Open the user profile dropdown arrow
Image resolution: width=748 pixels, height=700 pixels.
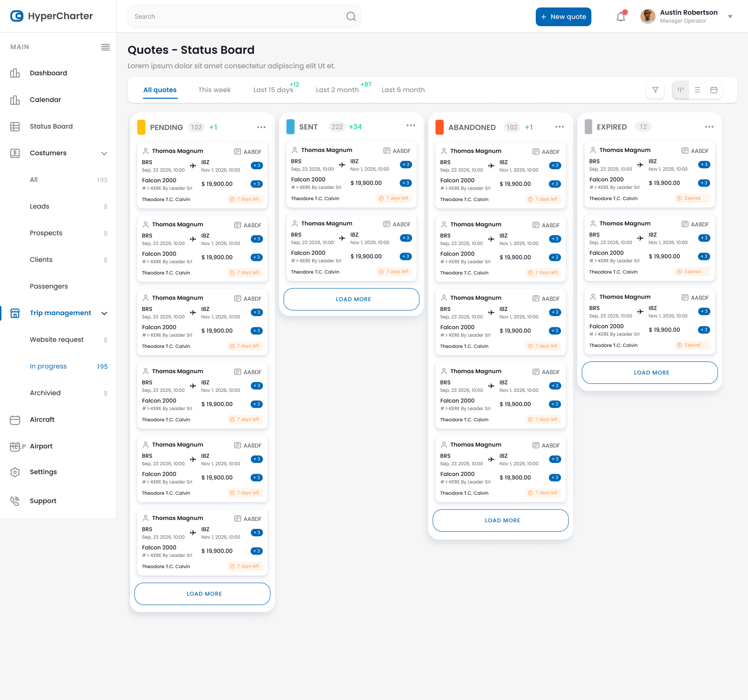(x=730, y=17)
